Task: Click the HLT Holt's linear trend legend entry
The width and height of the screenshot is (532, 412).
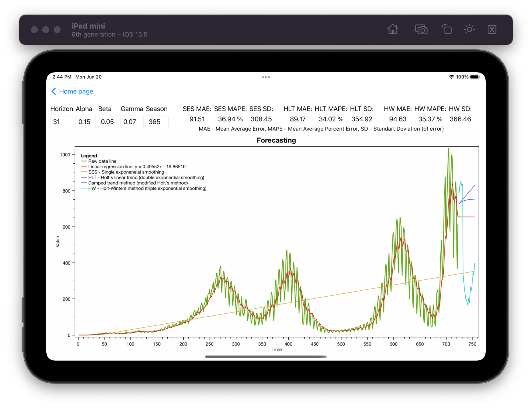Action: pos(142,177)
